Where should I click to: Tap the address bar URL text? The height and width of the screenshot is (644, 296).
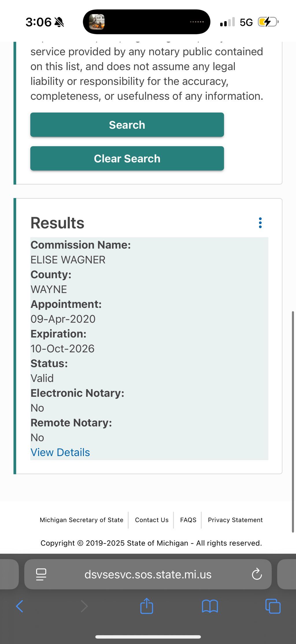point(148,574)
